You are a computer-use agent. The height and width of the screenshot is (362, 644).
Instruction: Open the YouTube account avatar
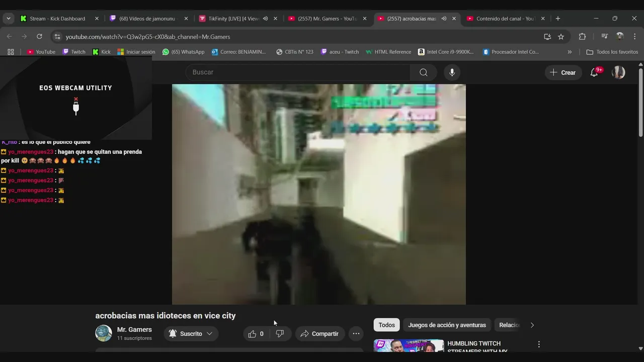click(618, 72)
